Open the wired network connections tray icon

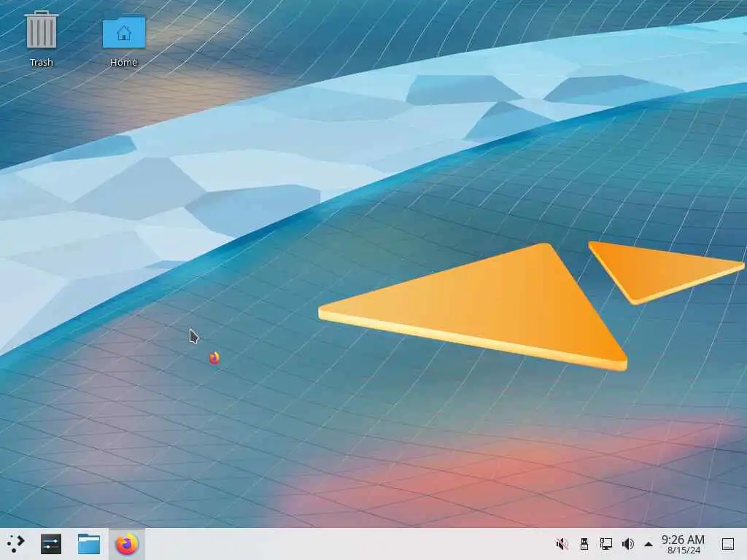click(x=606, y=544)
